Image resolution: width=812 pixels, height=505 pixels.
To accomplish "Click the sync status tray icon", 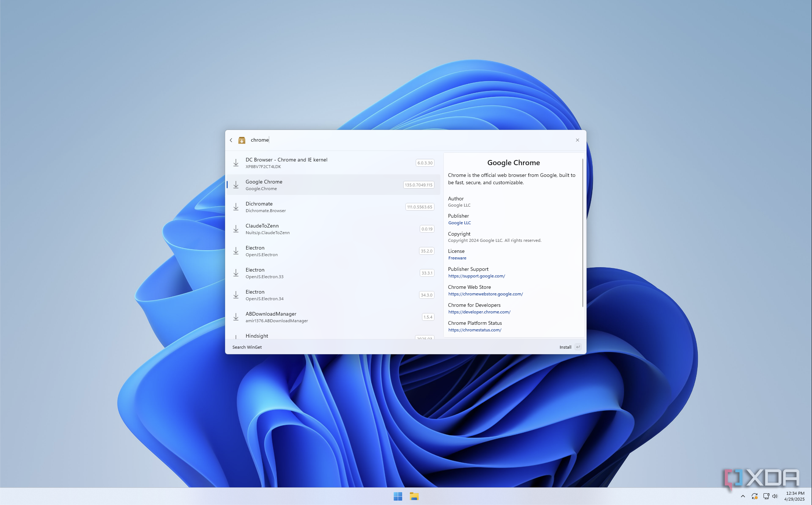I will [x=755, y=496].
